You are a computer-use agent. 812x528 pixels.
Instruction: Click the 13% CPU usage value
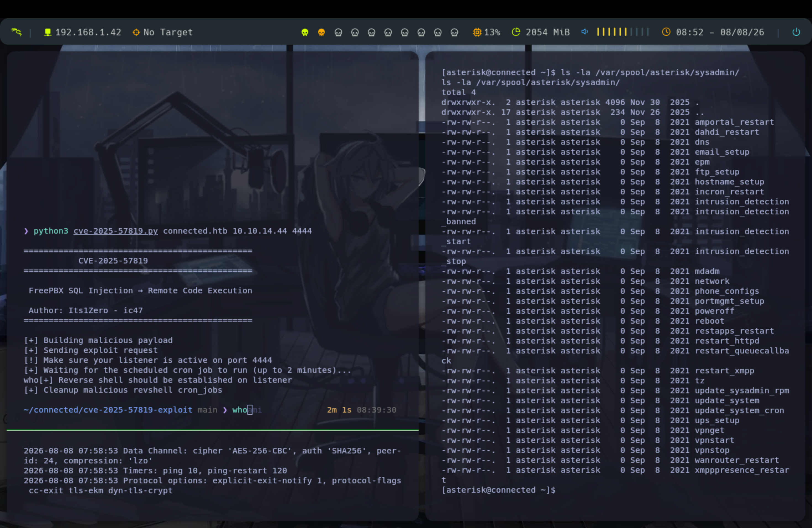(x=492, y=32)
